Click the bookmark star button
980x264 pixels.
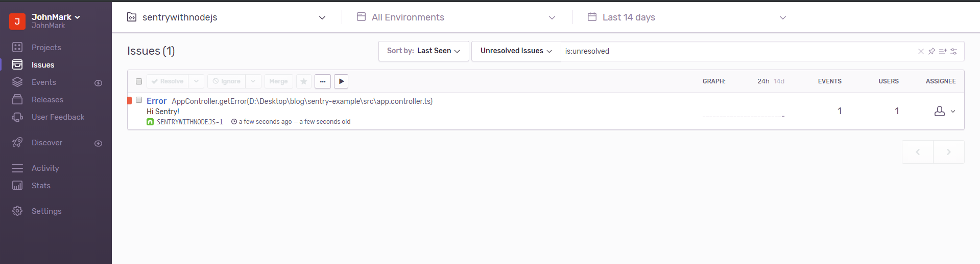[304, 81]
